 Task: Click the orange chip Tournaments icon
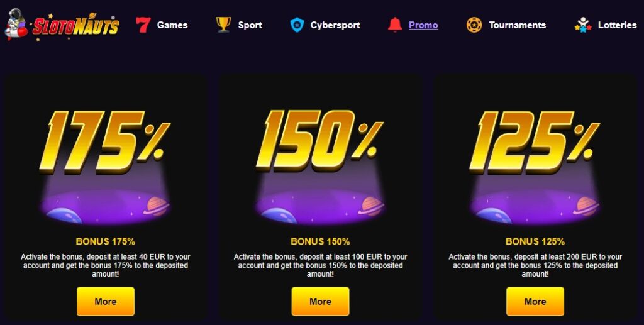(474, 25)
